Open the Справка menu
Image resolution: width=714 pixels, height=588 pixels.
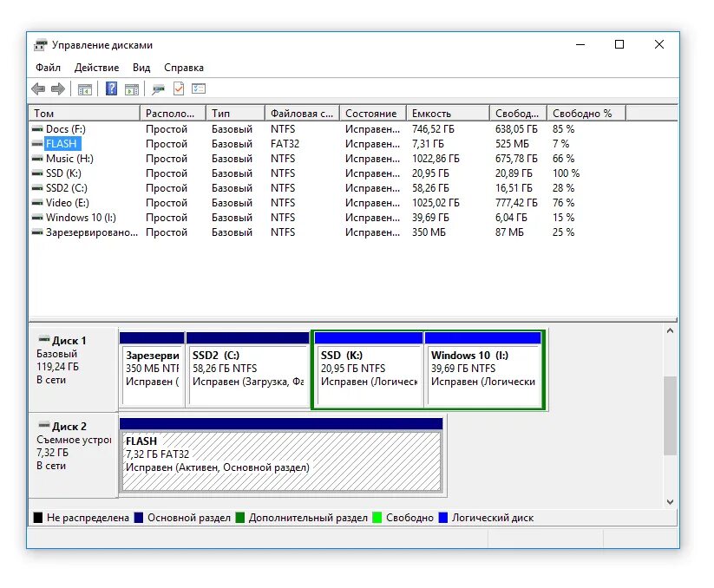pos(184,68)
